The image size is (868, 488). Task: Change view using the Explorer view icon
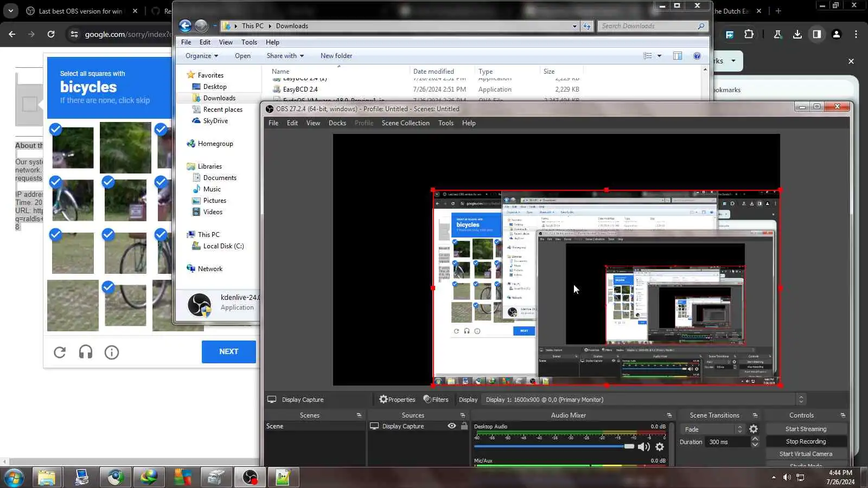point(647,56)
